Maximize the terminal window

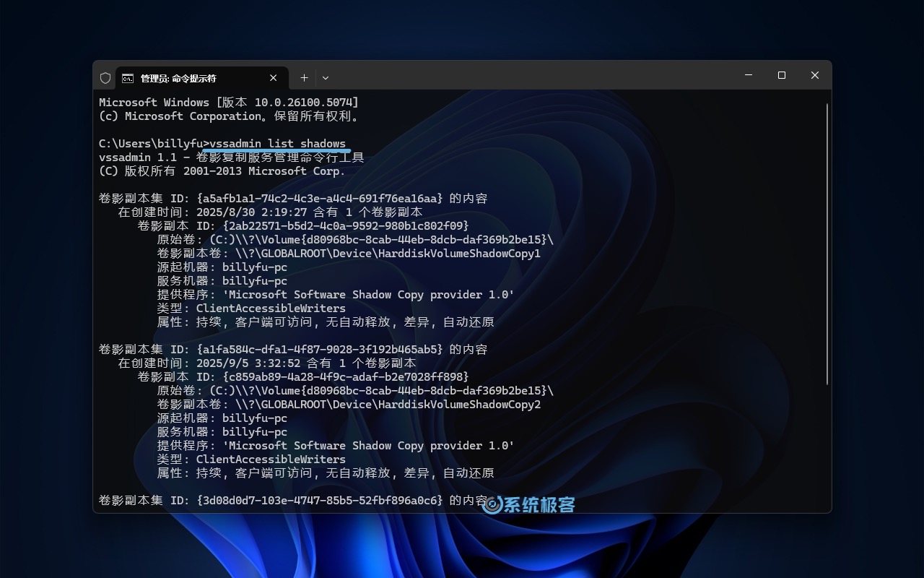point(782,75)
